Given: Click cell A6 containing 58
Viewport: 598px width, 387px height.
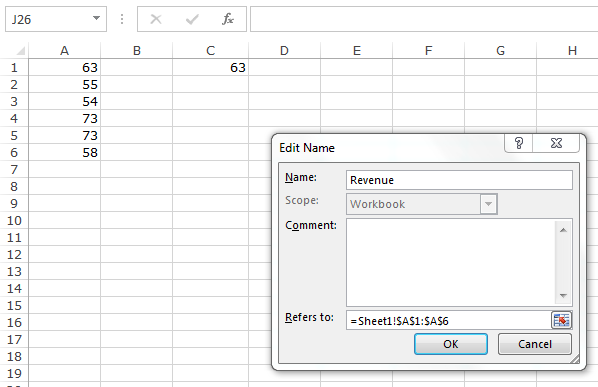Looking at the screenshot, I should tap(64, 153).
